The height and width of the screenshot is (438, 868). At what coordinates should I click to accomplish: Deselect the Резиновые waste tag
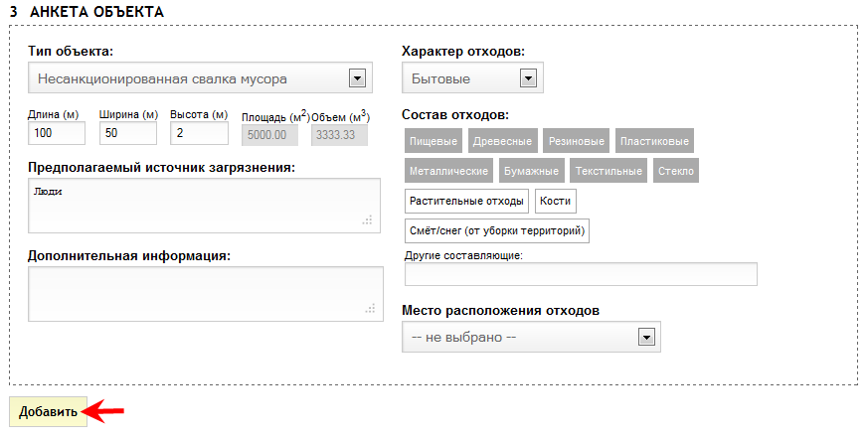577,141
